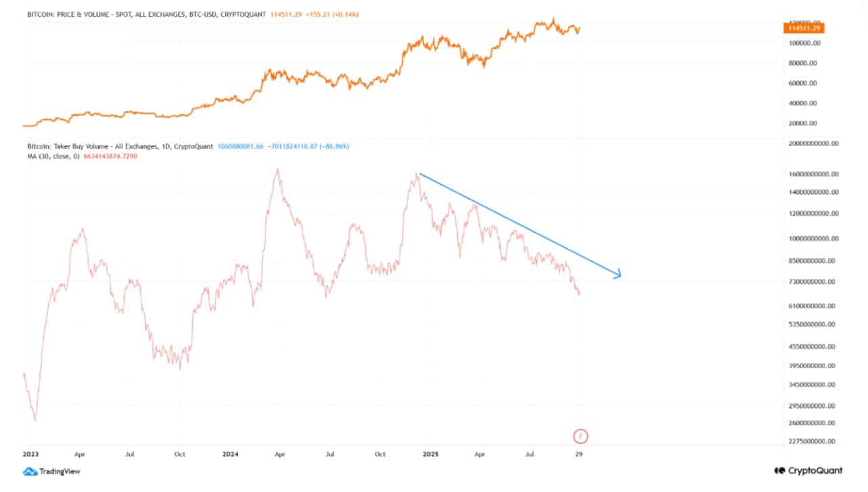The height and width of the screenshot is (492, 868).
Task: Click the red MA value 6634143874.7290
Action: coord(109,156)
